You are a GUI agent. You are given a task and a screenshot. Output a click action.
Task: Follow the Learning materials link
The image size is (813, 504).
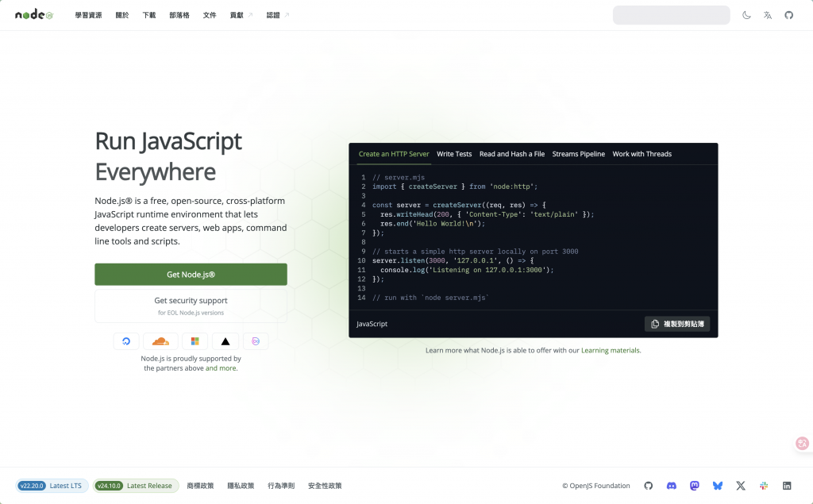pyautogui.click(x=611, y=351)
